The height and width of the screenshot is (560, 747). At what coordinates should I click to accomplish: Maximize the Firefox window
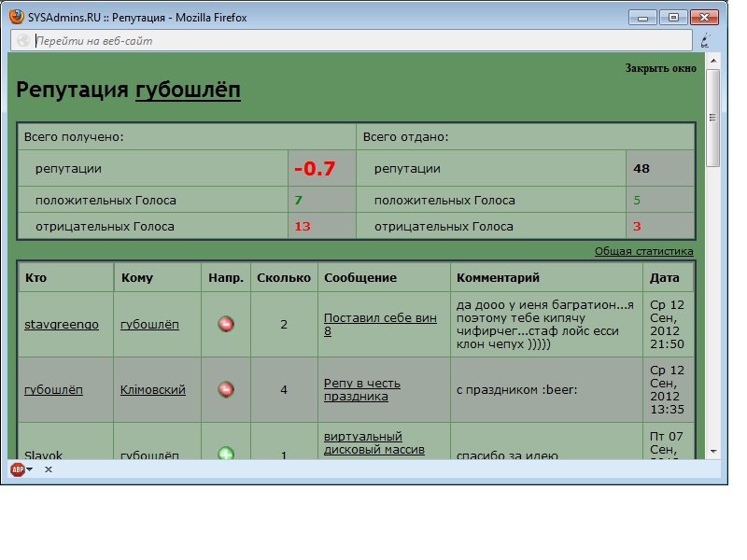coord(673,18)
